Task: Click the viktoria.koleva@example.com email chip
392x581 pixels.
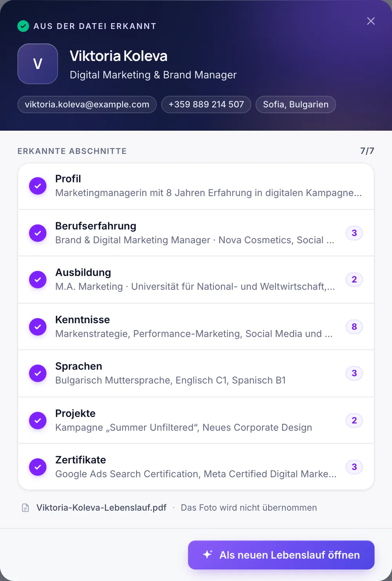Action: click(87, 104)
